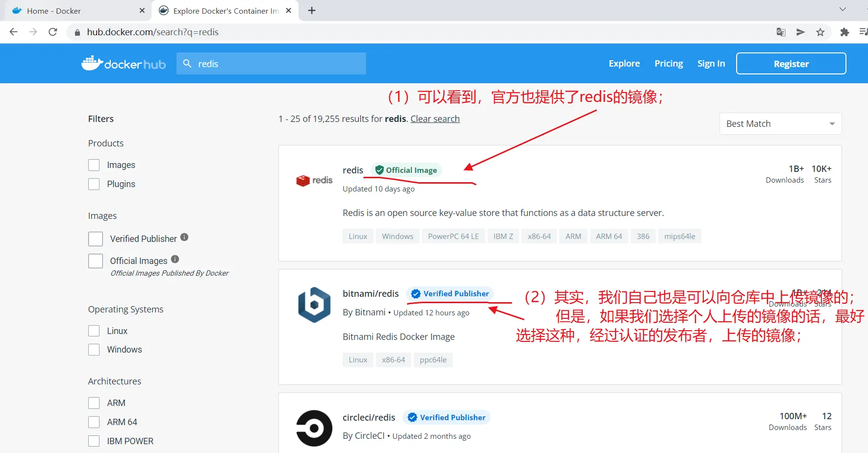Click the Bitnami logo thumbnail
This screenshot has height=453, width=868.
(x=314, y=305)
